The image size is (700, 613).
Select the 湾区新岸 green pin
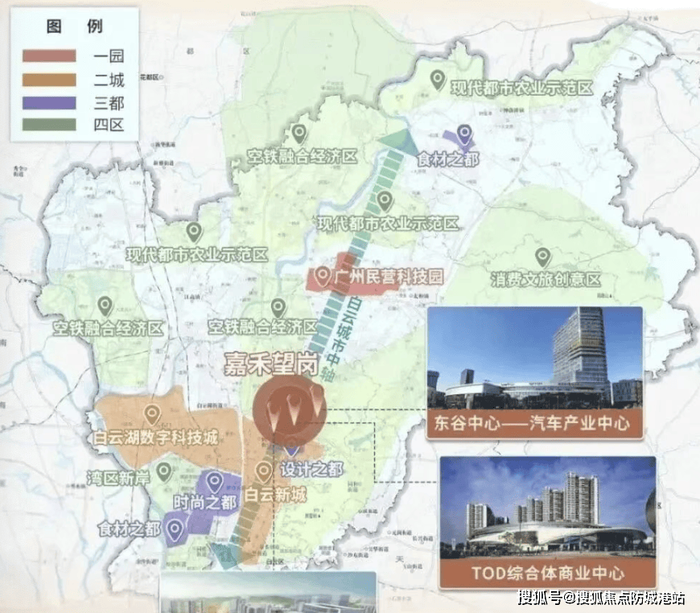(x=164, y=471)
